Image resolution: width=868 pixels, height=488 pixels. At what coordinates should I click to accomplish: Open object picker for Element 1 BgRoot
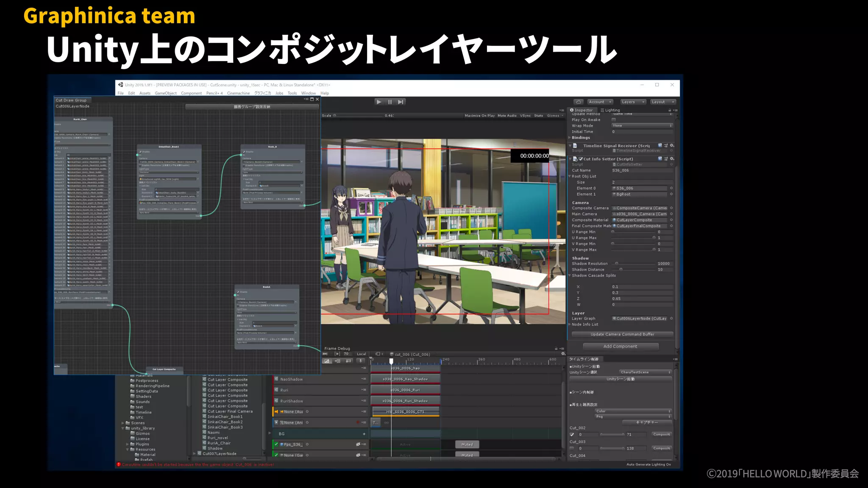[x=671, y=194]
